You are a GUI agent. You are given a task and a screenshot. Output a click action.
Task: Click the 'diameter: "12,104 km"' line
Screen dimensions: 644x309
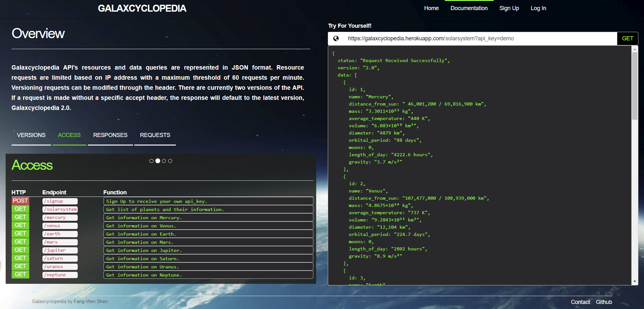(380, 227)
